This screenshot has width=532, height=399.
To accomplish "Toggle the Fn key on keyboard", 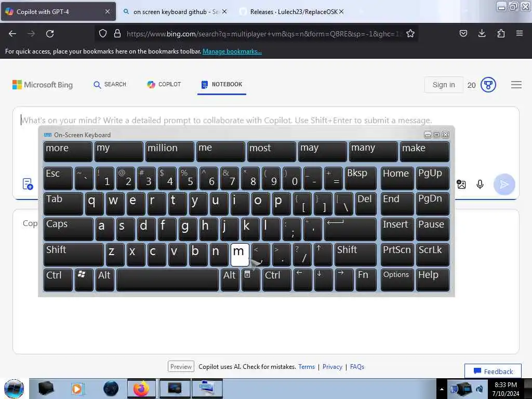I will coord(366,280).
